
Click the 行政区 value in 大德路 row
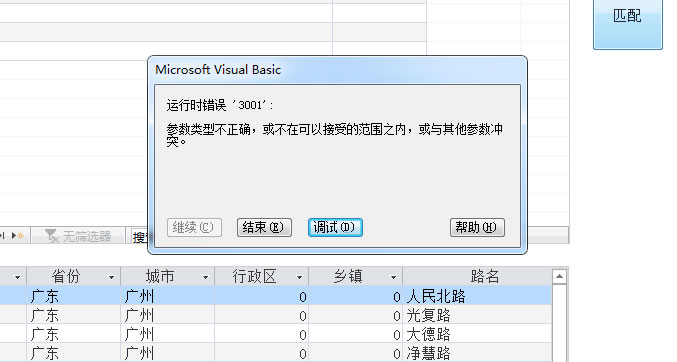click(x=262, y=334)
